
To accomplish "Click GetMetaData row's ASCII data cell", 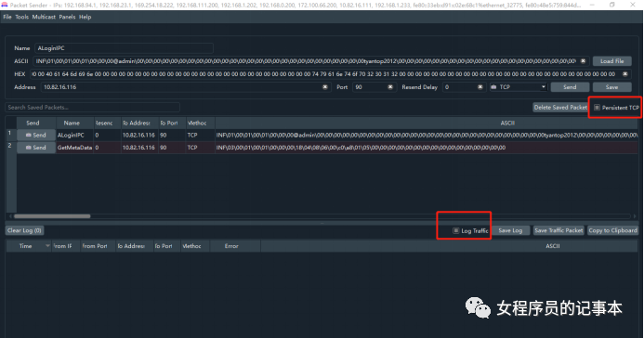I will pyautogui.click(x=427, y=148).
